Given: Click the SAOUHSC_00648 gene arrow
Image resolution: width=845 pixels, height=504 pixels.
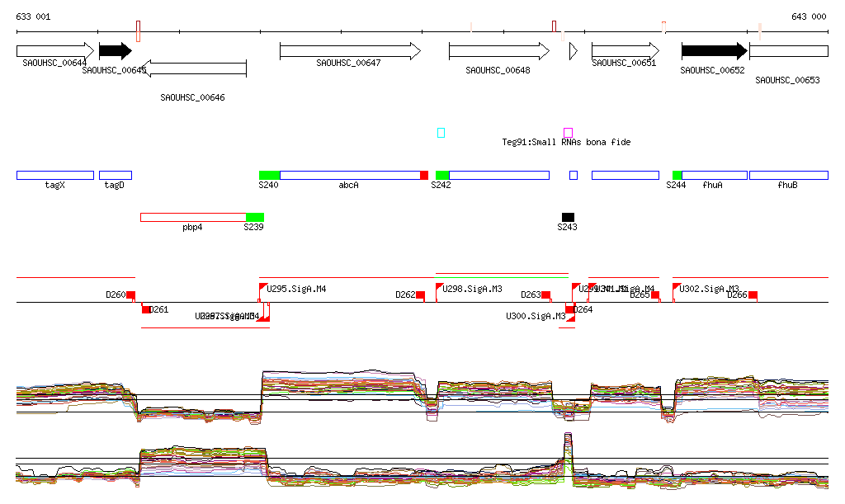Looking at the screenshot, I should [x=499, y=51].
